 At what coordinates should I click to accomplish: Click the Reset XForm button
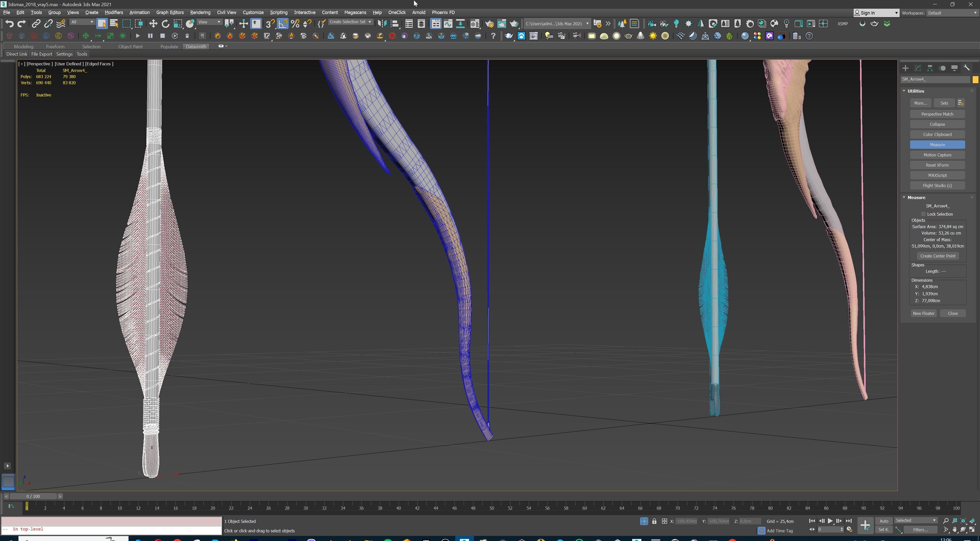pyautogui.click(x=937, y=165)
